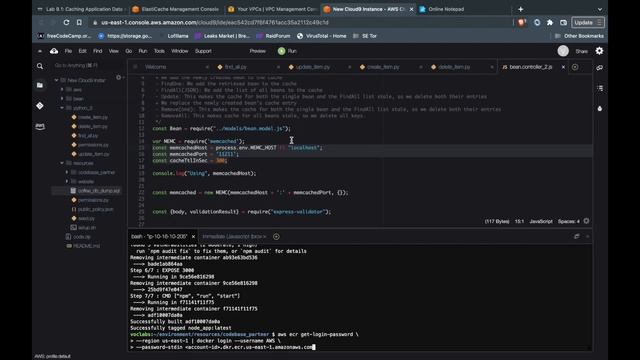Open the Other Bookmarks folder
This screenshot has height=360, width=640.
579,36
